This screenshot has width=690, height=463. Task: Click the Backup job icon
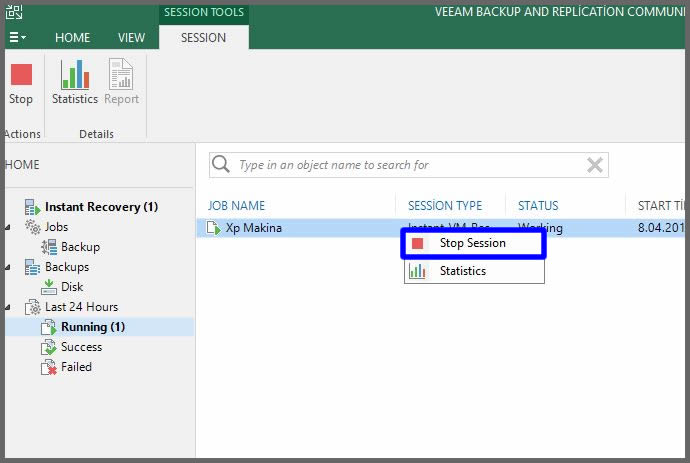[49, 247]
